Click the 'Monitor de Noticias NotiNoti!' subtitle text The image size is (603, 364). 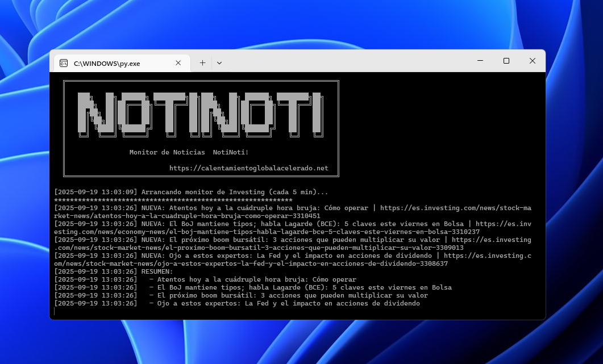(x=189, y=152)
